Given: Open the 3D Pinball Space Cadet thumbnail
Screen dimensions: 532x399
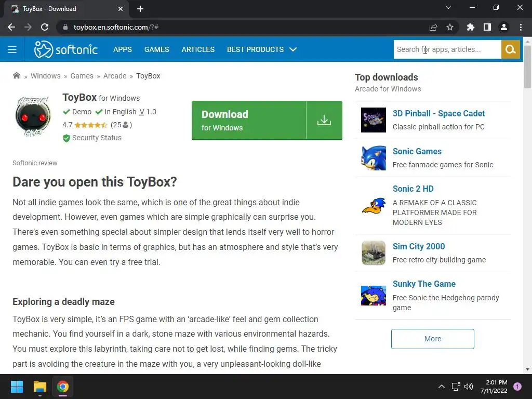Looking at the screenshot, I should [373, 120].
